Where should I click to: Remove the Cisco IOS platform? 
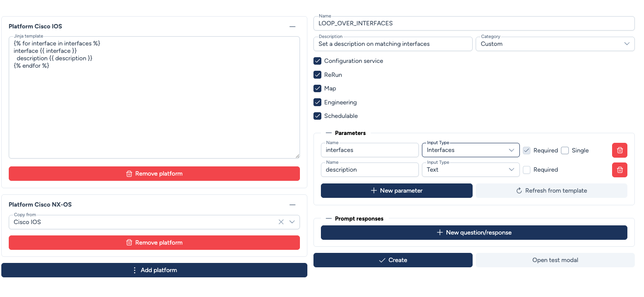(154, 173)
